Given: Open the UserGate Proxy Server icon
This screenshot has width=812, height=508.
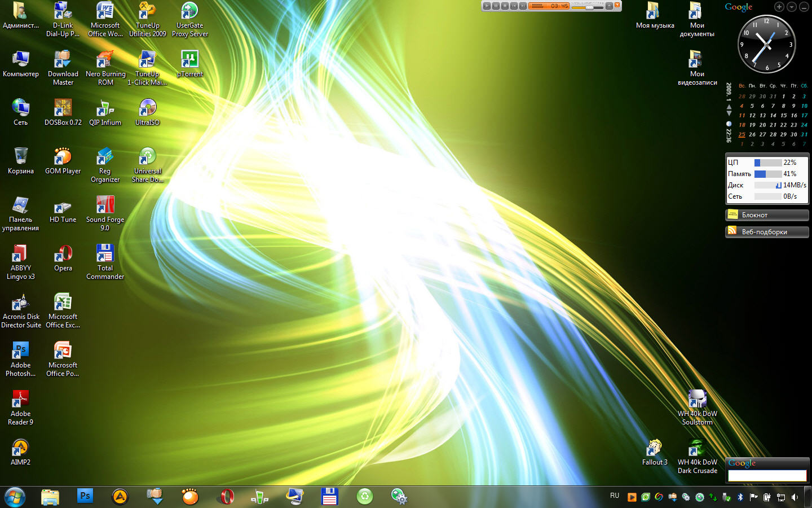Looking at the screenshot, I should [189, 19].
